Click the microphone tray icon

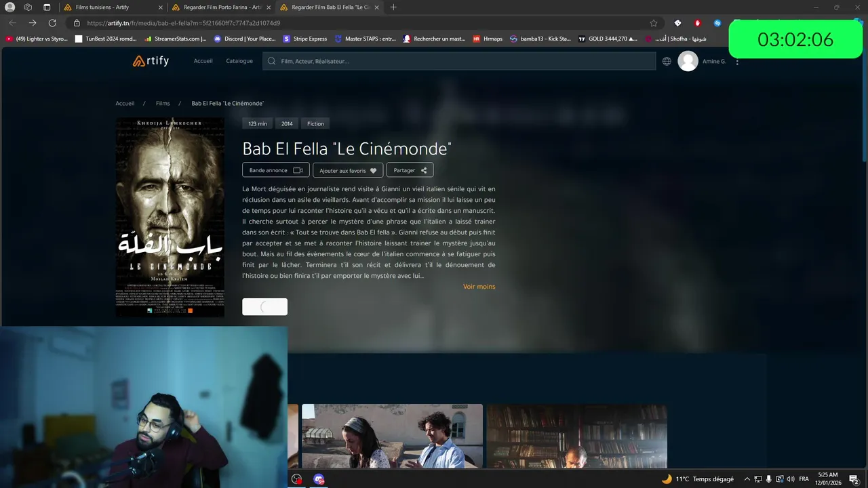coord(769,479)
